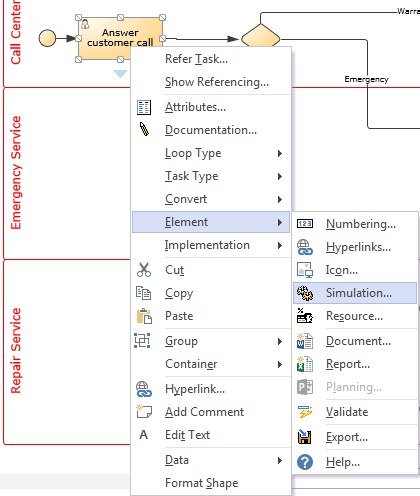
Task: Open the Data submenu
Action: (x=211, y=460)
